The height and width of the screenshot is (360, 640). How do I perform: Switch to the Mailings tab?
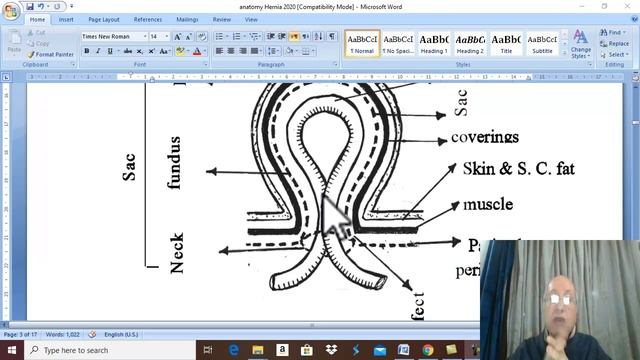[187, 20]
